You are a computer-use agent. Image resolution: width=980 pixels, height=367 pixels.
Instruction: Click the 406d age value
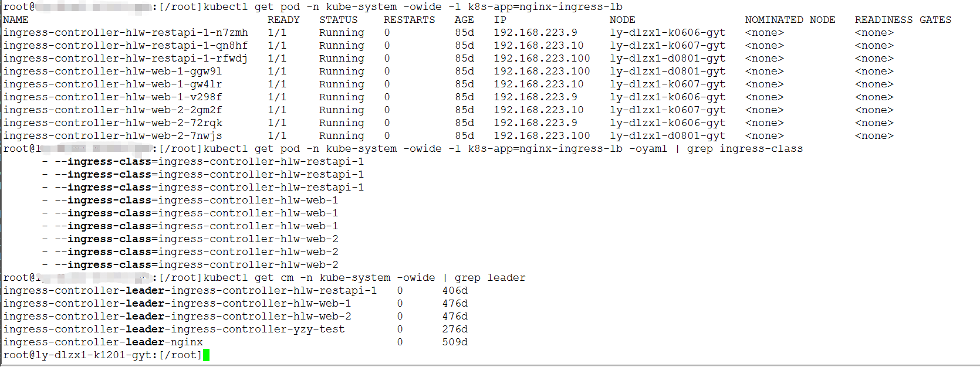(455, 291)
